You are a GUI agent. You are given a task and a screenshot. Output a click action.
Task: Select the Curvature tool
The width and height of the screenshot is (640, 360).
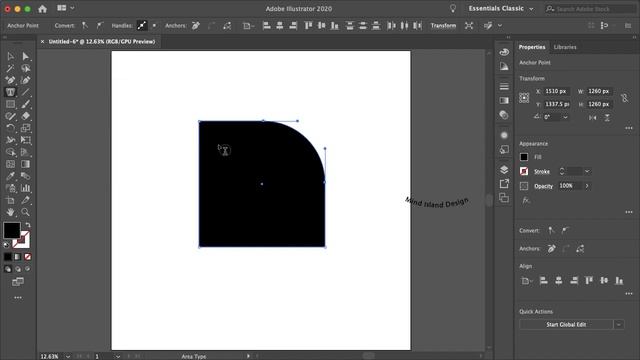(25, 80)
